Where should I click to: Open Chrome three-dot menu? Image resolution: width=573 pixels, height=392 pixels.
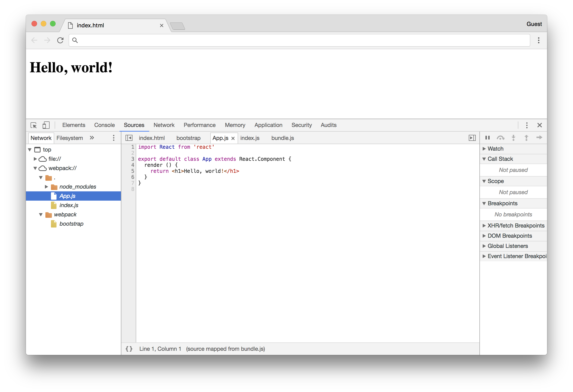click(539, 40)
